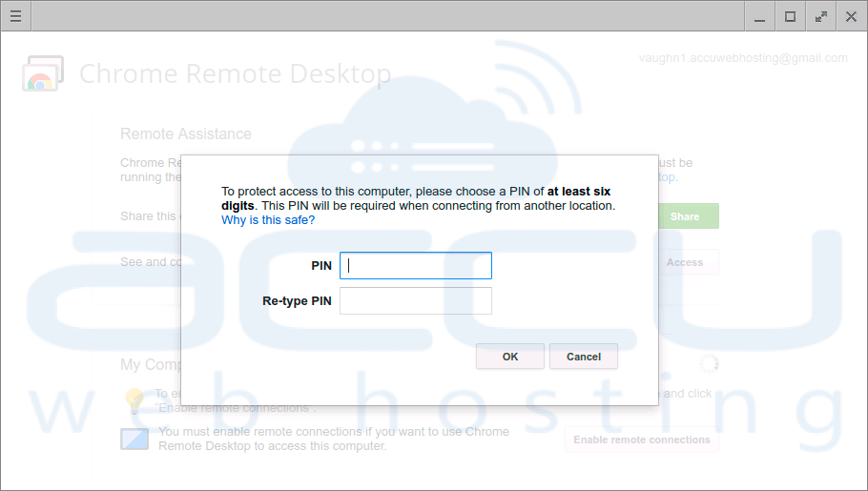
Task: Click the lightbulb tip icon
Action: tap(134, 400)
